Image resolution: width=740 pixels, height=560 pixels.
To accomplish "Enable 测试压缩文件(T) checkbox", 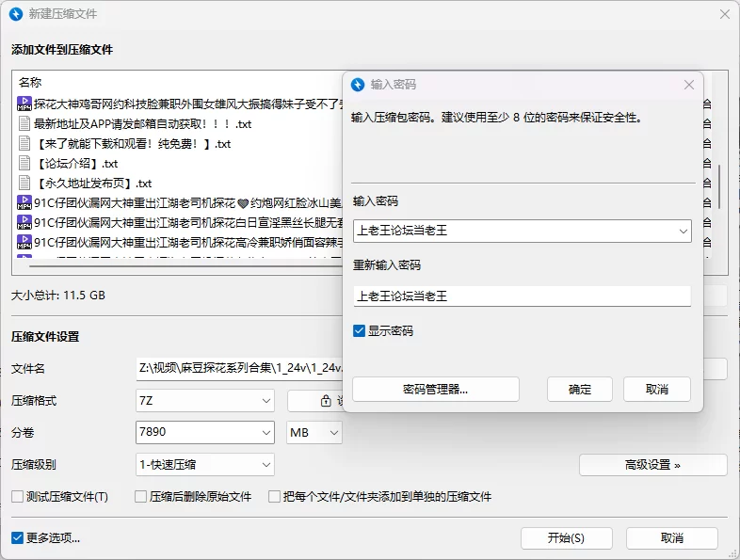I will pyautogui.click(x=17, y=497).
